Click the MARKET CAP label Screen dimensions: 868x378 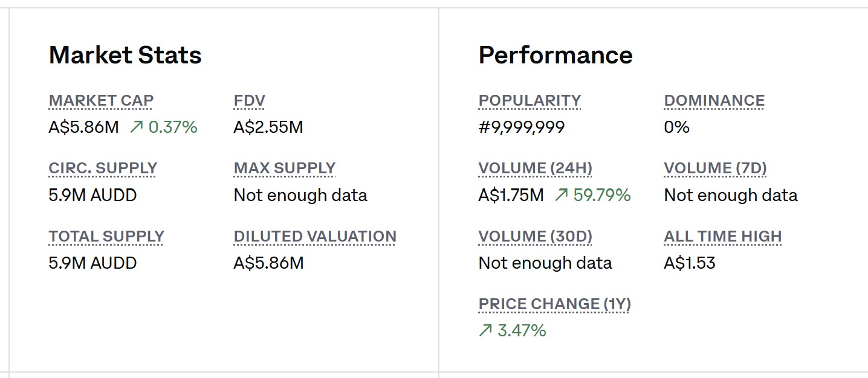[101, 101]
